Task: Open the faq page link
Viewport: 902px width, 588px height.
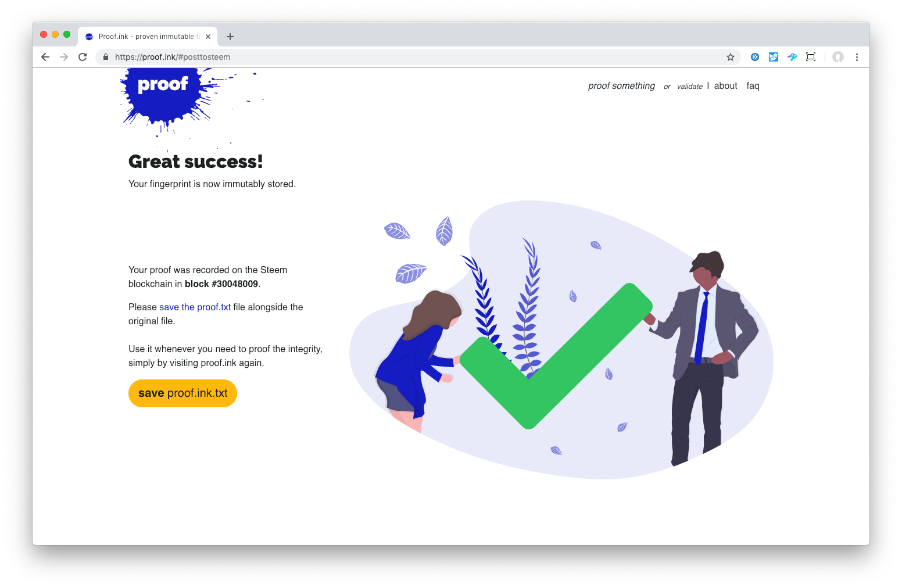Action: (x=753, y=86)
